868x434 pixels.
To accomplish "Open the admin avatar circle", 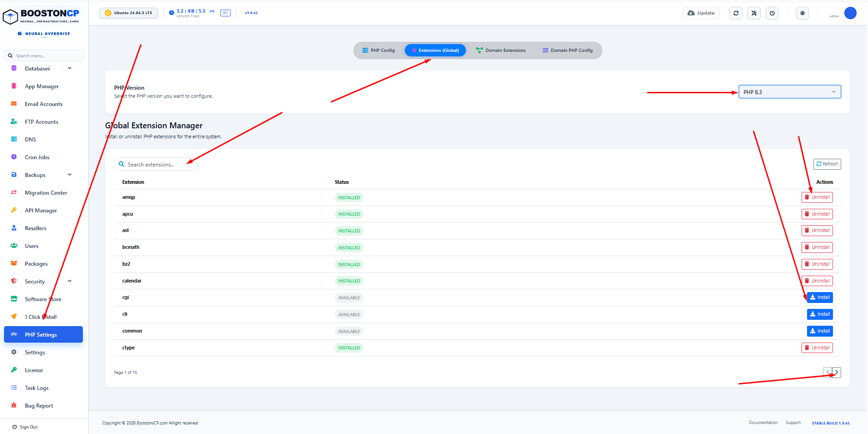I will 850,13.
